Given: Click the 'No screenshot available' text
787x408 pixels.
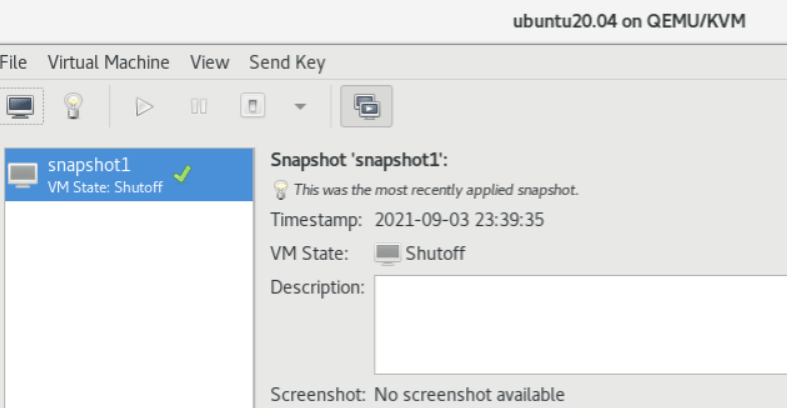Looking at the screenshot, I should 469,394.
